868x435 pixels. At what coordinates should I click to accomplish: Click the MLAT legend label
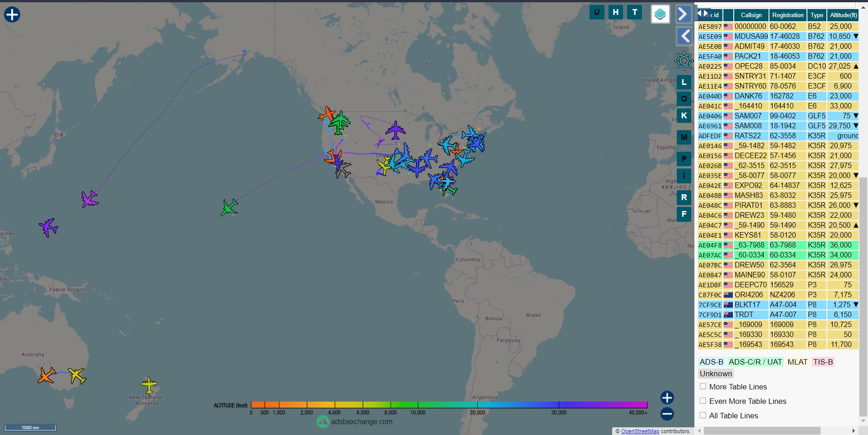tap(797, 362)
